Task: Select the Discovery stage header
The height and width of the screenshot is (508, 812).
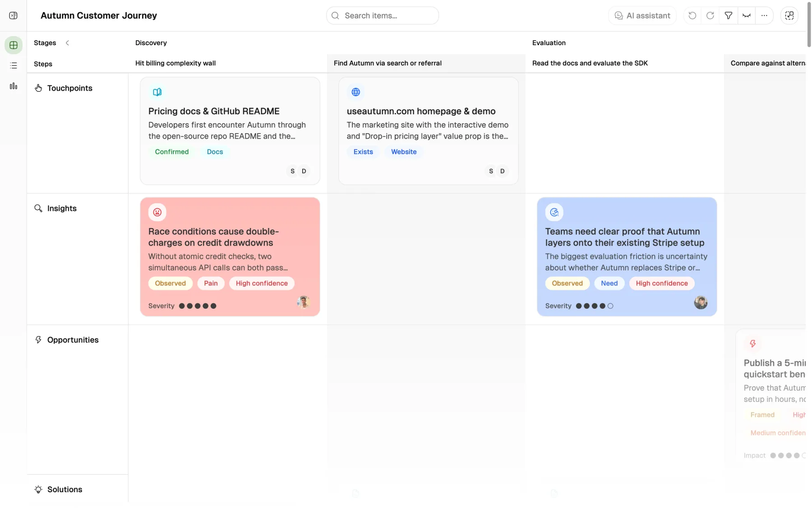Action: [x=151, y=43]
